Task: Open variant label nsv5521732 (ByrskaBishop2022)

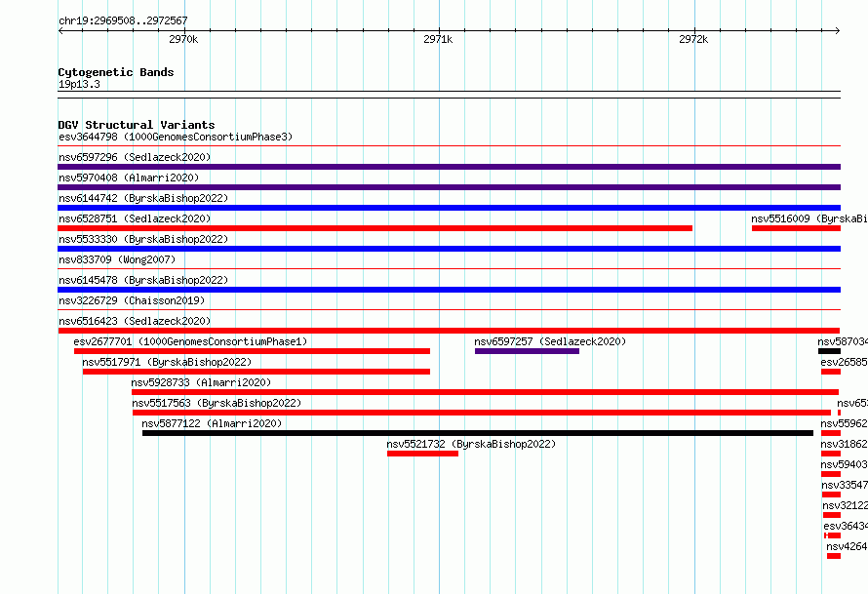Action: [x=471, y=444]
